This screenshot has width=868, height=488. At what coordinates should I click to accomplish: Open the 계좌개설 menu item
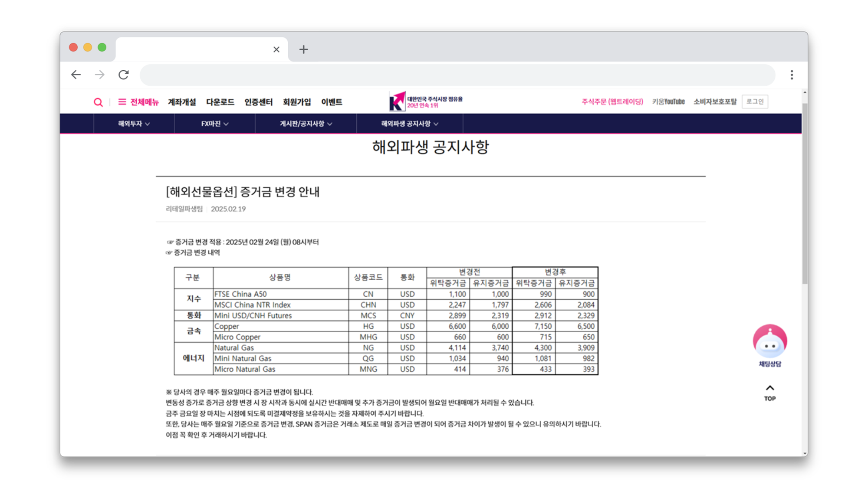(182, 102)
